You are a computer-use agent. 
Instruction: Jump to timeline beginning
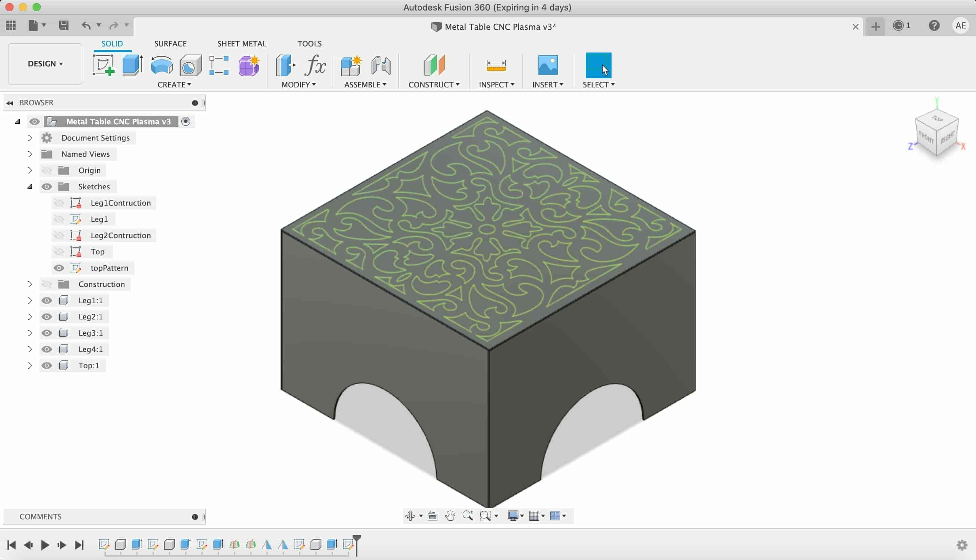click(x=12, y=545)
